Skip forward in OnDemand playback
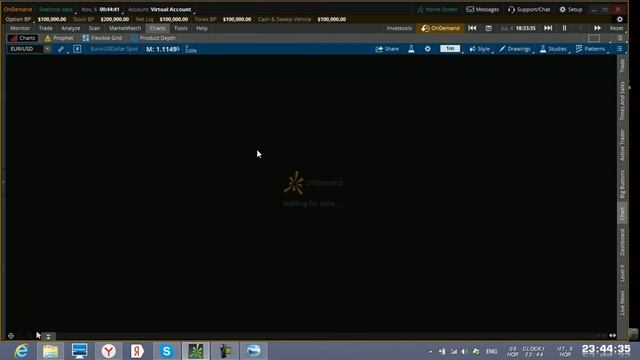Image resolution: width=640 pixels, height=360 pixels. (548, 28)
